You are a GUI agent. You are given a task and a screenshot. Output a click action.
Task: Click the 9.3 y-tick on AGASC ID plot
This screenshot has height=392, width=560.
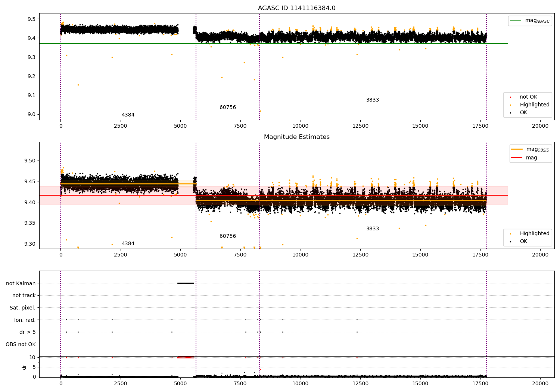(32, 57)
